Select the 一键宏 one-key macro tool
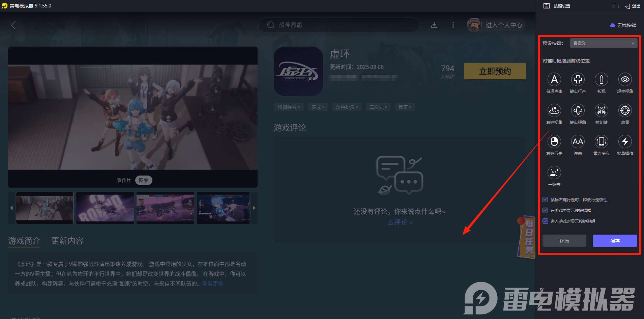Screen dimensions: 644x319 coord(554,173)
